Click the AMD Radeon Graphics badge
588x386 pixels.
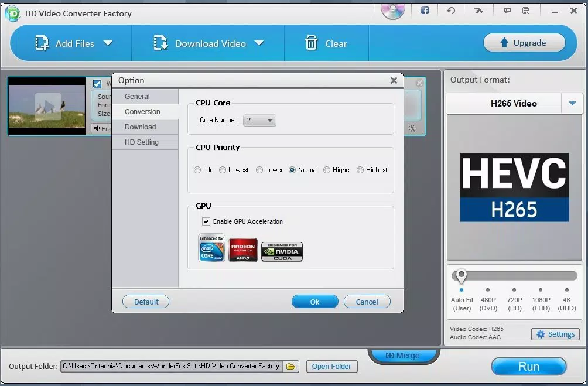point(243,250)
